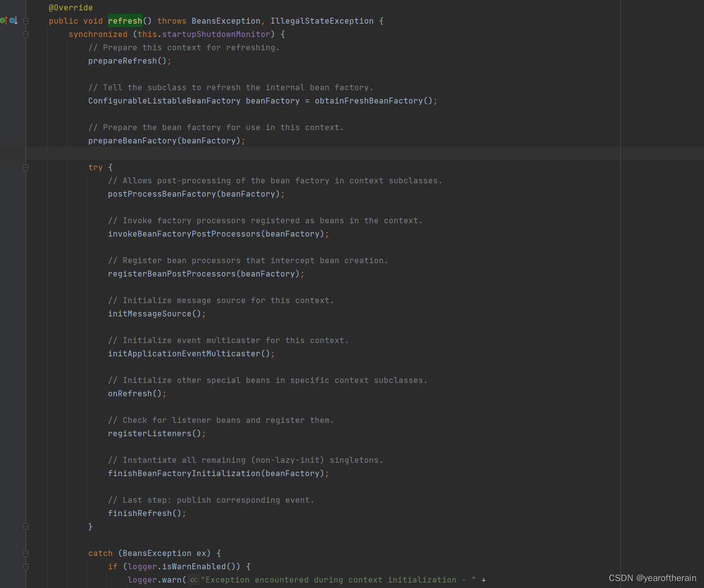Viewport: 704px width, 588px height.
Task: Collapse the catch (BeansException ex) fold marker
Action: coord(26,553)
